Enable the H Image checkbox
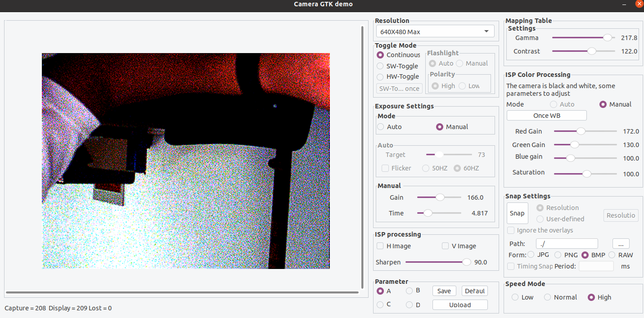This screenshot has width=644, height=318. point(394,246)
